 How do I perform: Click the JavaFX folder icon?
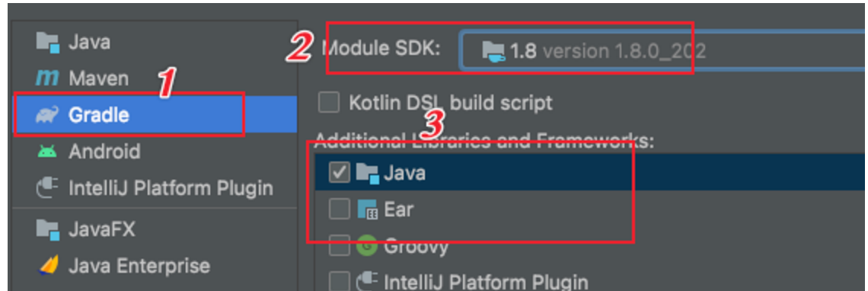(48, 229)
